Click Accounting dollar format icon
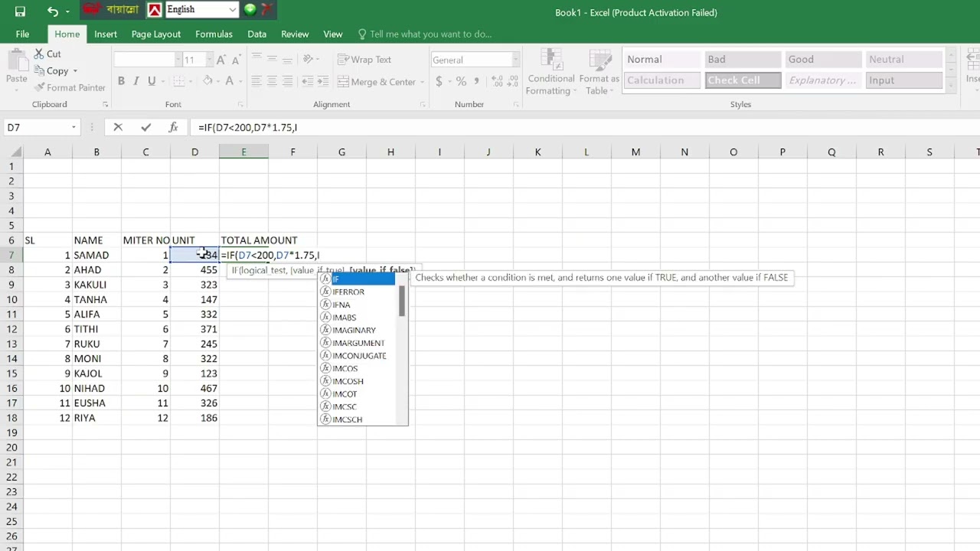 (439, 82)
